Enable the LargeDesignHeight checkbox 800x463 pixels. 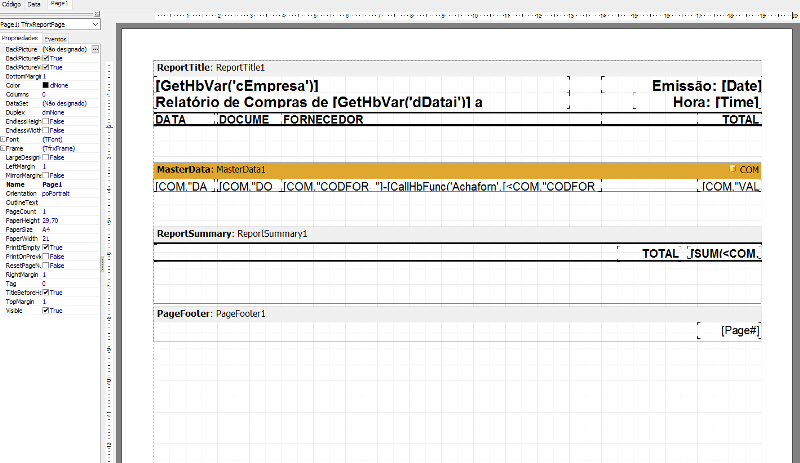point(46,157)
